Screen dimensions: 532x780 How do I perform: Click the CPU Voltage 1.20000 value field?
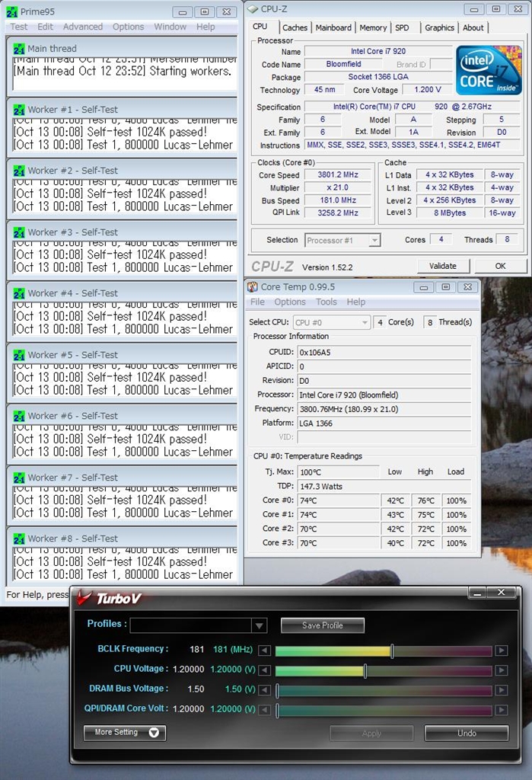click(x=189, y=669)
